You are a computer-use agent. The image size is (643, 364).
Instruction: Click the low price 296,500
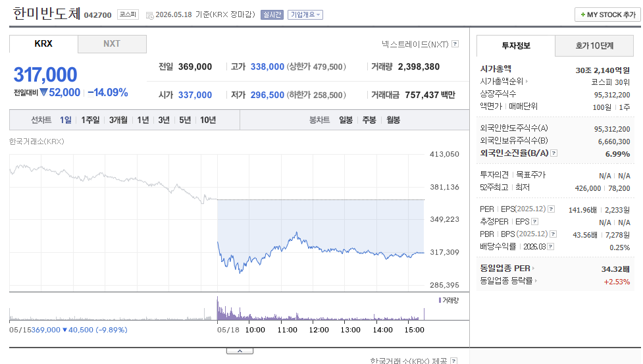(267, 95)
